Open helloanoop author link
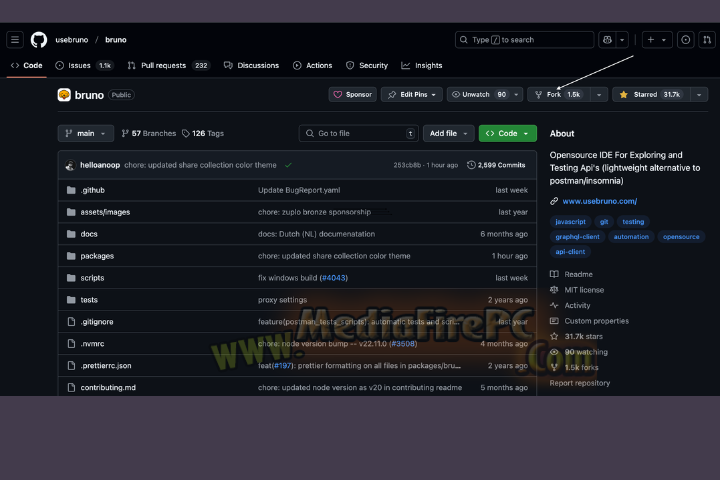 (100, 165)
